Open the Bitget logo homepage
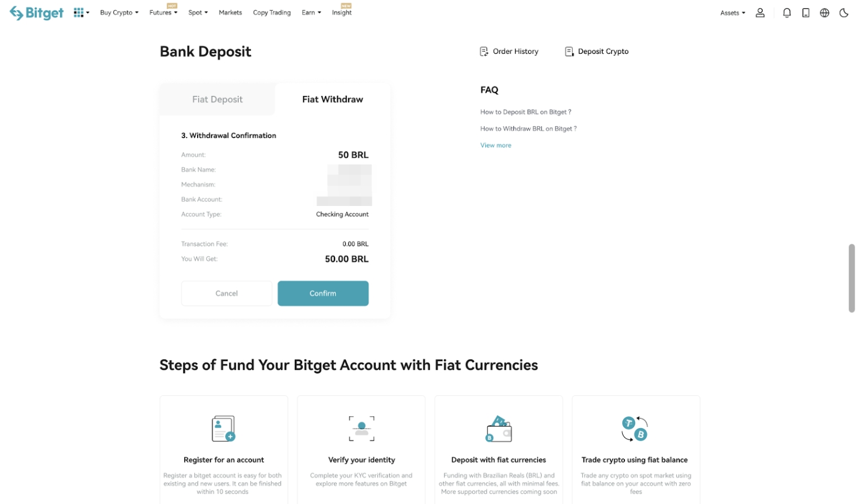The height and width of the screenshot is (504, 867). (36, 12)
